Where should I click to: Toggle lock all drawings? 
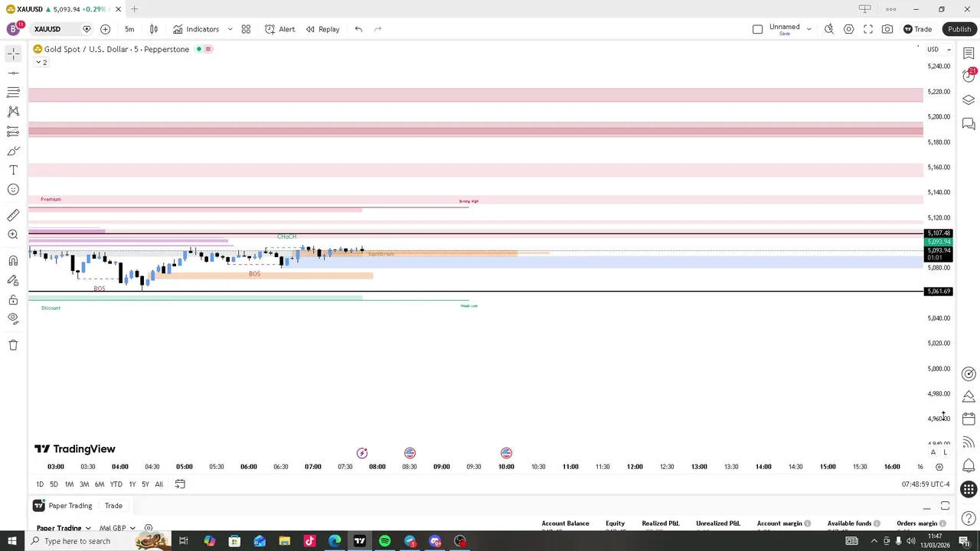[x=13, y=299]
